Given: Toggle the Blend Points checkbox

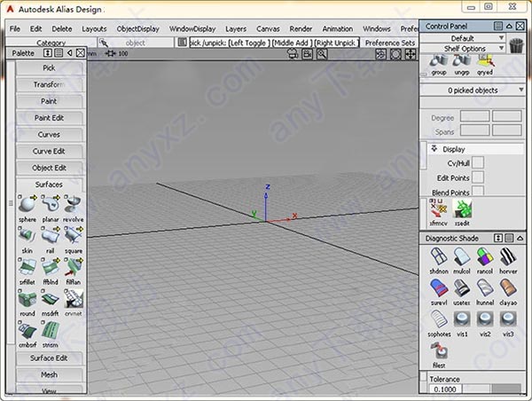Looking at the screenshot, I should (x=478, y=191).
